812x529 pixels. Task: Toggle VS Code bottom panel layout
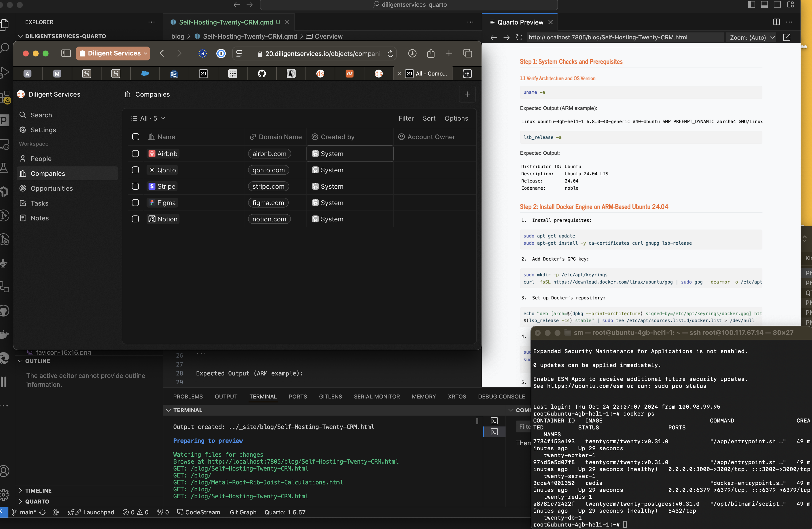[764, 4]
